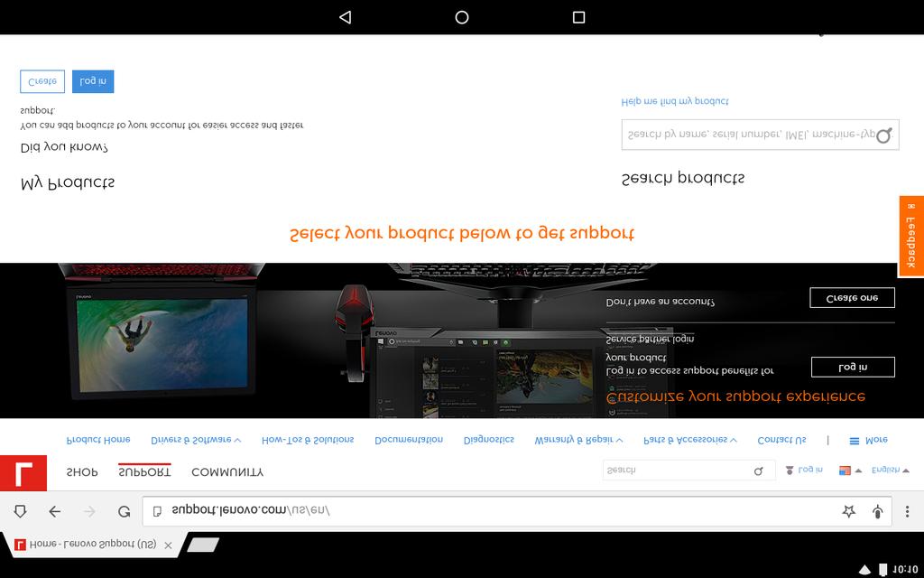The height and width of the screenshot is (578, 924).
Task: Click the Create one button
Action: click(852, 298)
